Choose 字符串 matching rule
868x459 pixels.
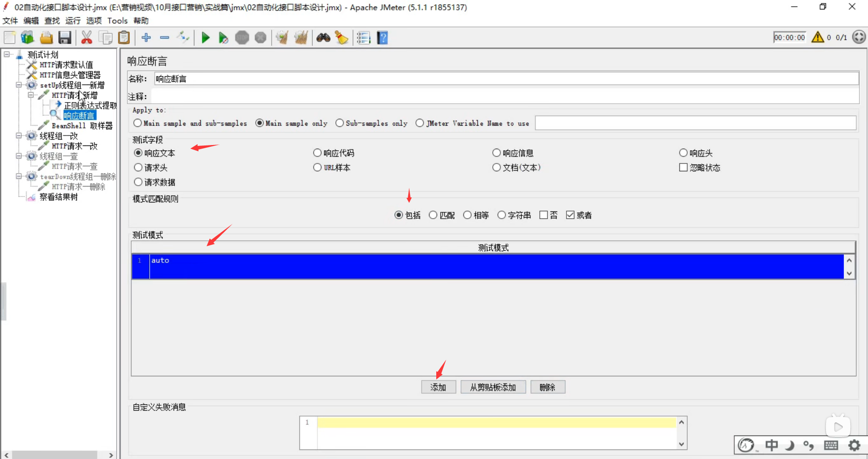tap(514, 215)
